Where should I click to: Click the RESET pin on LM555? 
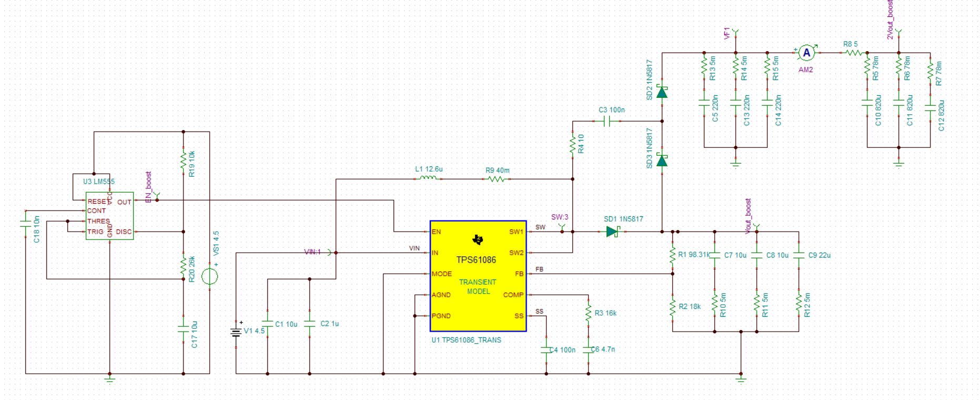point(98,202)
